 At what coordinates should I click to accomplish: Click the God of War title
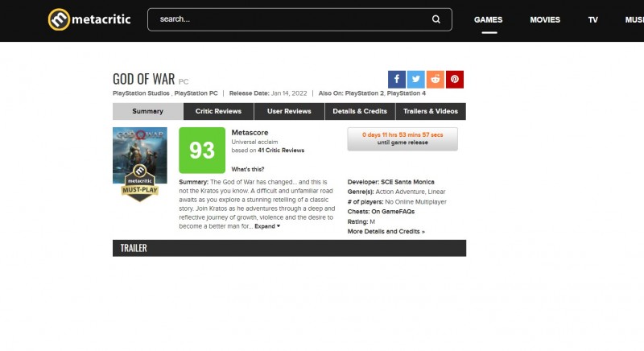pyautogui.click(x=144, y=79)
